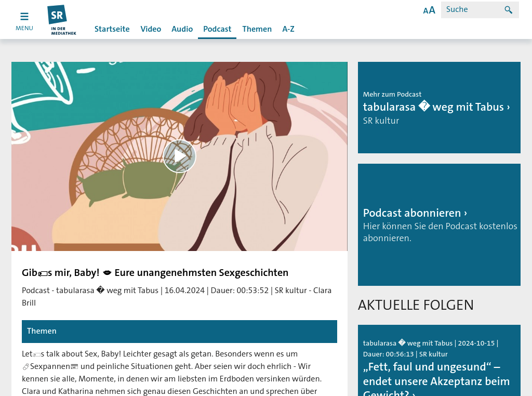Click the Mehr zum Podcast panel

click(439, 108)
